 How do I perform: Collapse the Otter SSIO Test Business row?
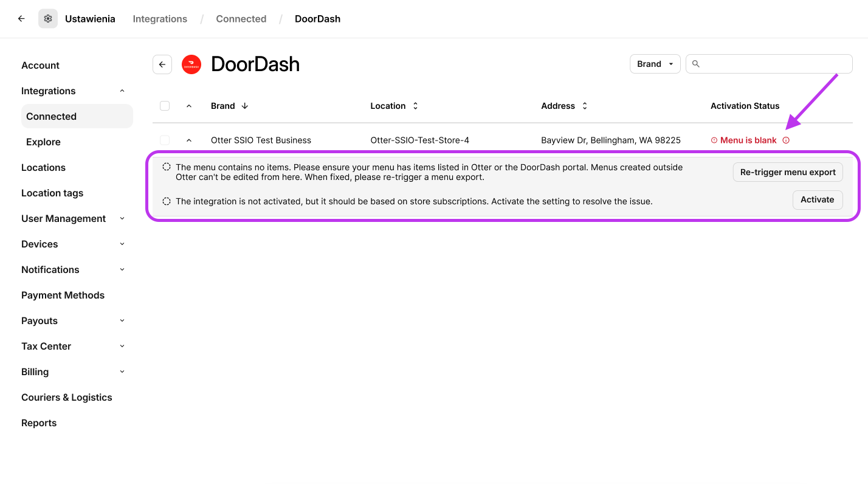point(189,140)
